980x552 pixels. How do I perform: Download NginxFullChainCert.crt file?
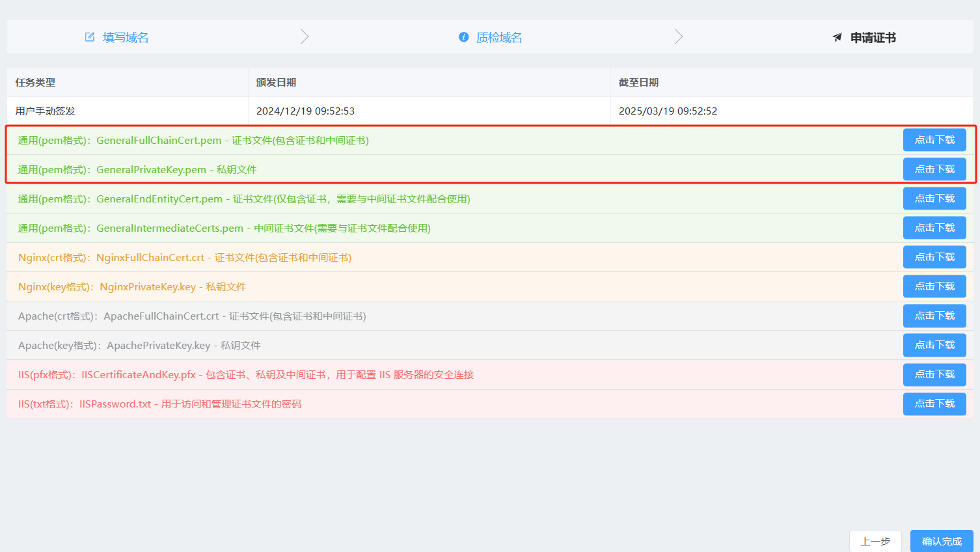click(x=934, y=257)
